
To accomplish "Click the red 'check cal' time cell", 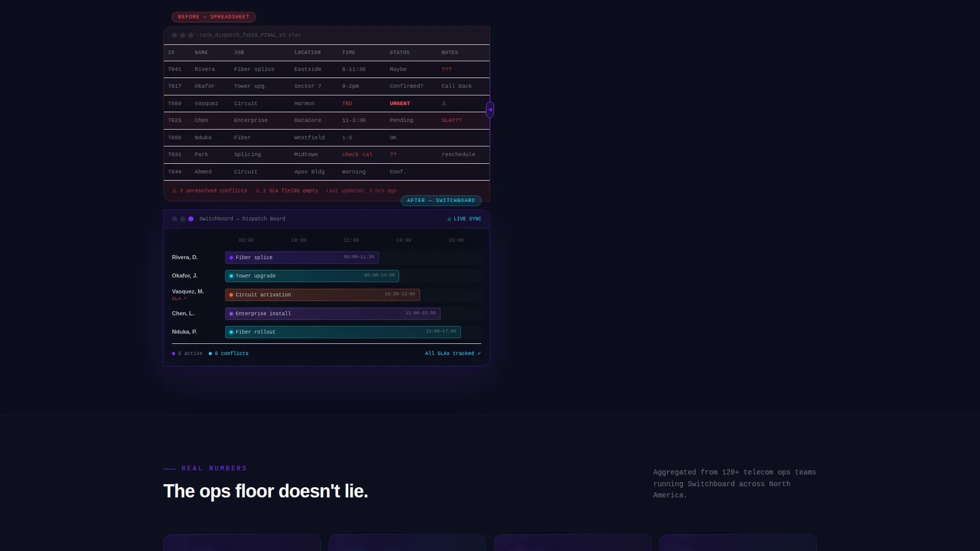I will pyautogui.click(x=357, y=155).
